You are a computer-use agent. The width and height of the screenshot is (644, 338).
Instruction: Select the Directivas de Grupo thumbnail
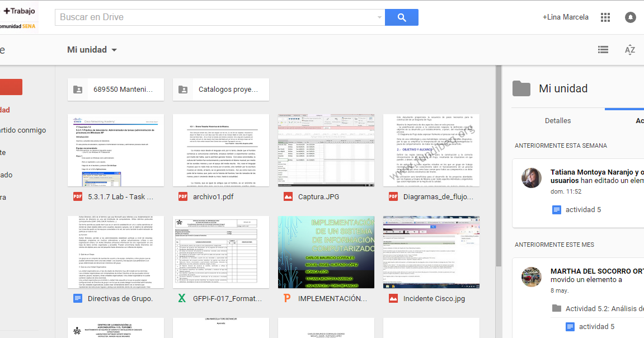click(x=116, y=252)
